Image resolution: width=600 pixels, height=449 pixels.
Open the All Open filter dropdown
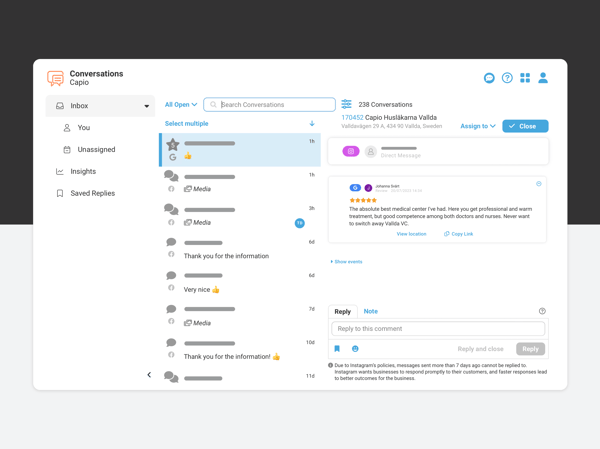pos(181,104)
